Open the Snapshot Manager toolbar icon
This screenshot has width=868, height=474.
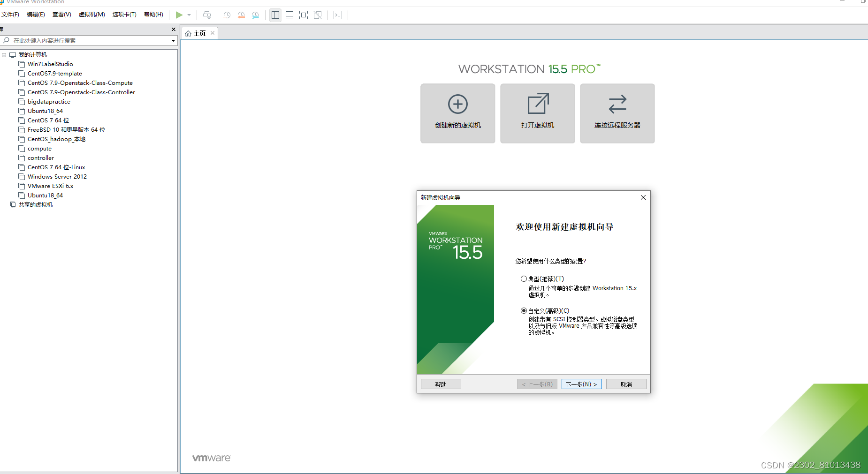tap(255, 15)
